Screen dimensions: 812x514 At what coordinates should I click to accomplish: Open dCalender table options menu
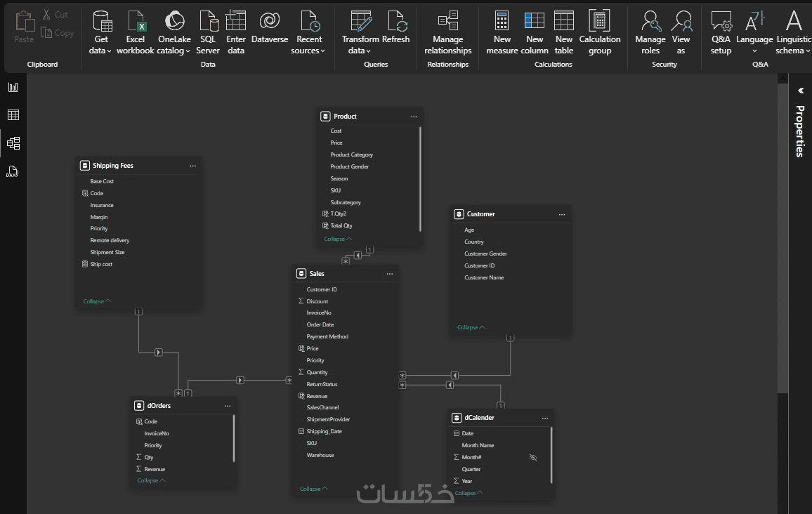click(x=545, y=418)
